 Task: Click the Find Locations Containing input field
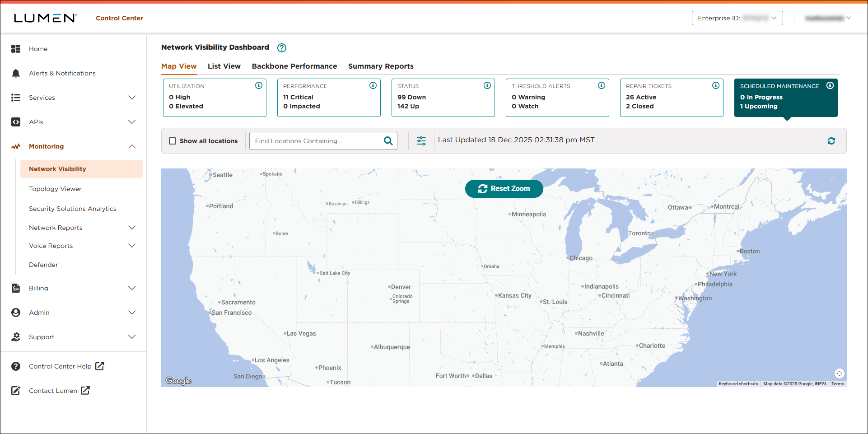pos(316,140)
